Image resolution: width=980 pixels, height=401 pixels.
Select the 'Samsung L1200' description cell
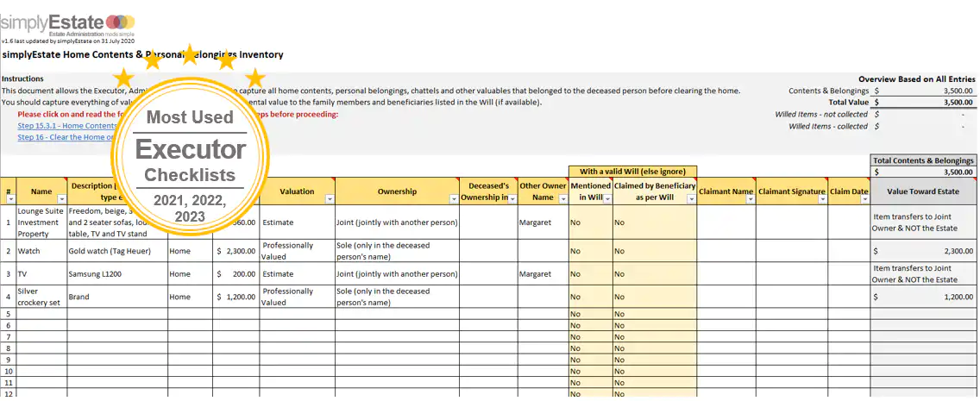(x=117, y=273)
